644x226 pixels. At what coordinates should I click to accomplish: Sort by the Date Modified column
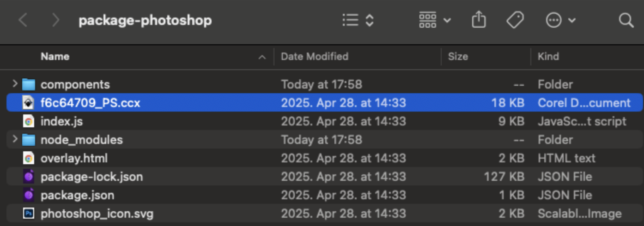(314, 57)
